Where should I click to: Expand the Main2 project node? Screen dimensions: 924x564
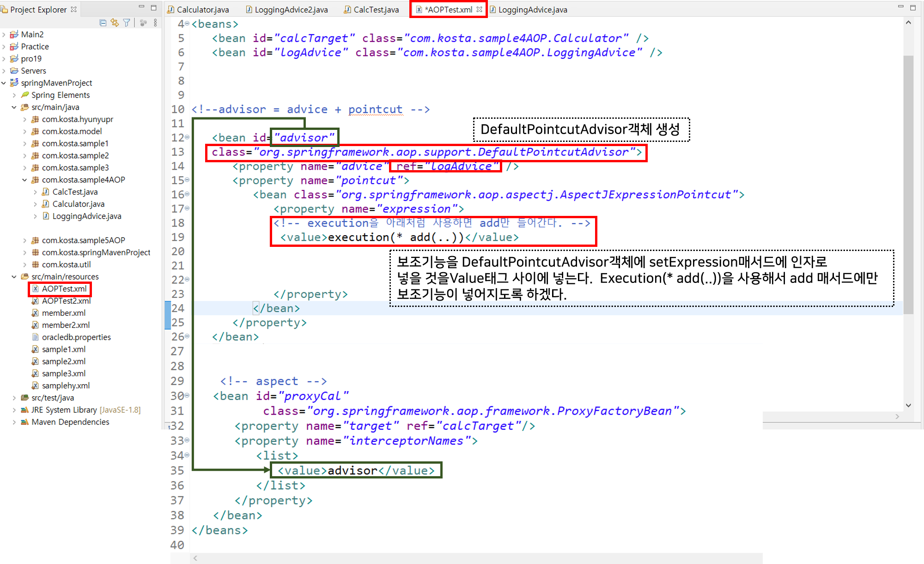pyautogui.click(x=4, y=35)
